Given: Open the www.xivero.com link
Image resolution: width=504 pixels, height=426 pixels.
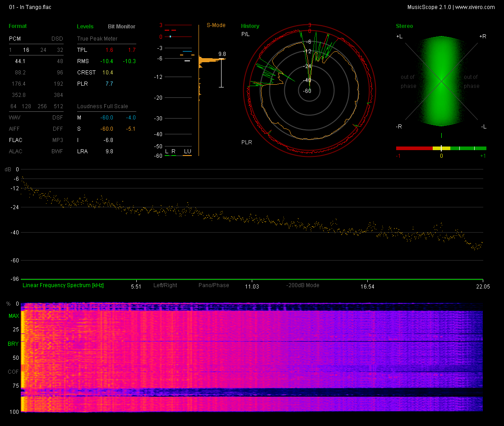Looking at the screenshot, I should 475,7.
